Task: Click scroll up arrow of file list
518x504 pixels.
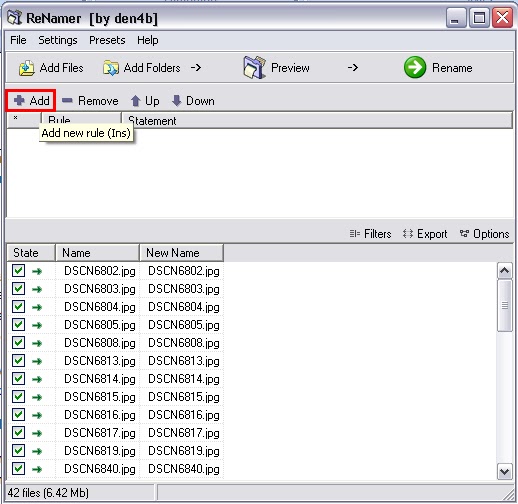Action: [504, 270]
